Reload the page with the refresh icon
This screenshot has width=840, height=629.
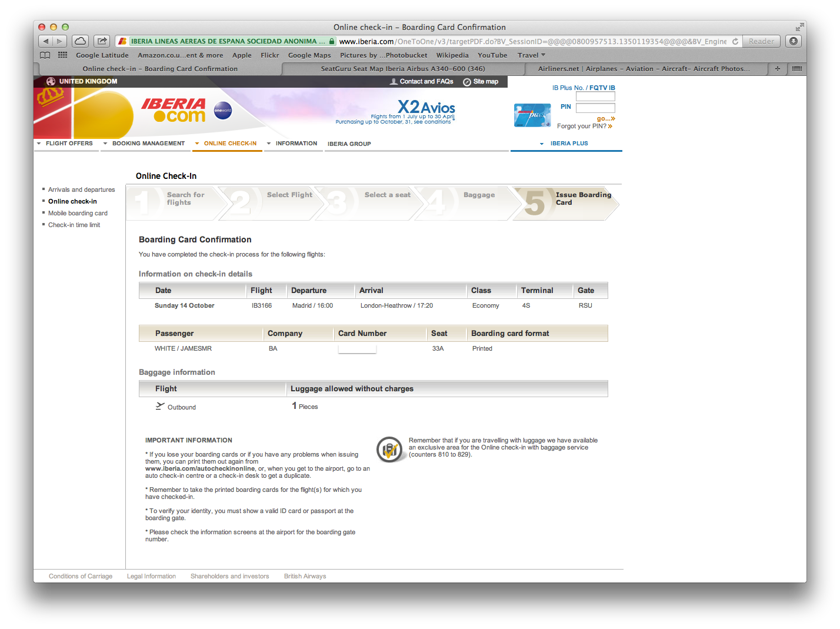(735, 41)
